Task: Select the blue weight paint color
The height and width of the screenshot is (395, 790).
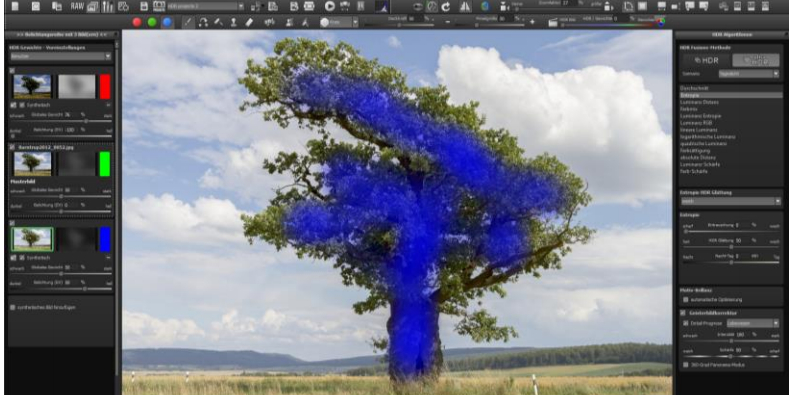Action: pos(167,22)
